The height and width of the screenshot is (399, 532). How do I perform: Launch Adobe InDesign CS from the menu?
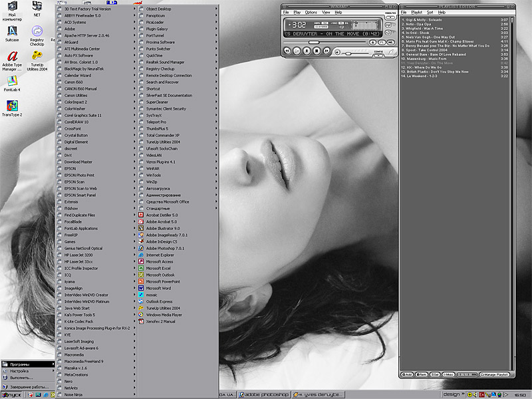(x=178, y=241)
